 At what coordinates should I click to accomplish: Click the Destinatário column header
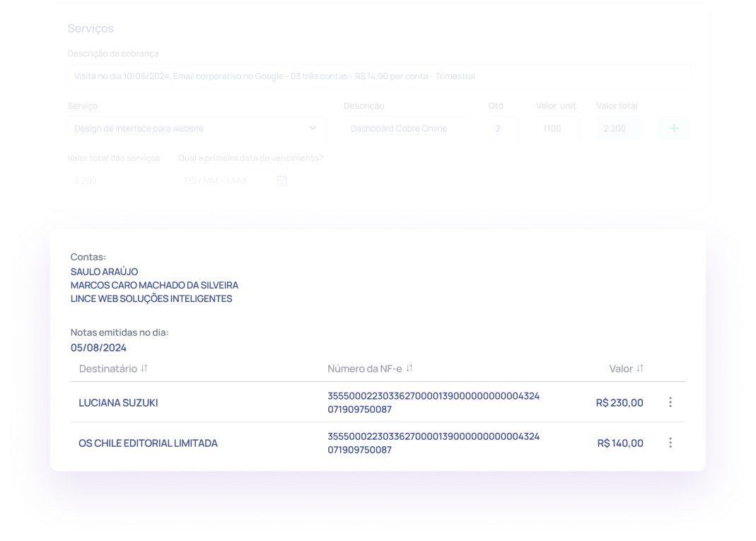pyautogui.click(x=108, y=369)
